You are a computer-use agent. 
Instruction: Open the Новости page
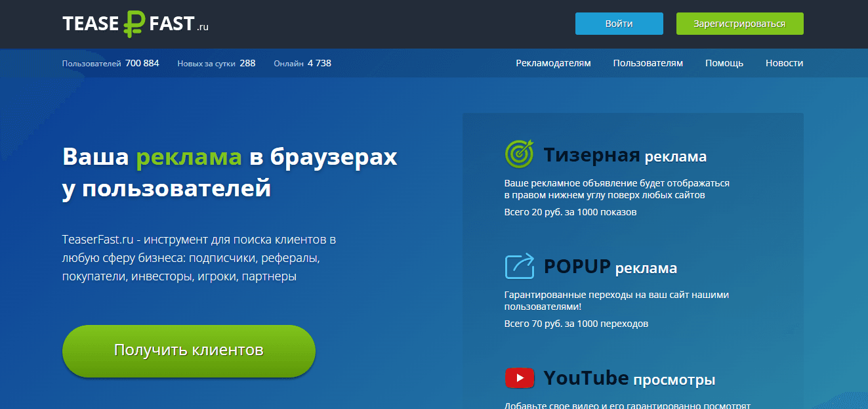point(784,63)
